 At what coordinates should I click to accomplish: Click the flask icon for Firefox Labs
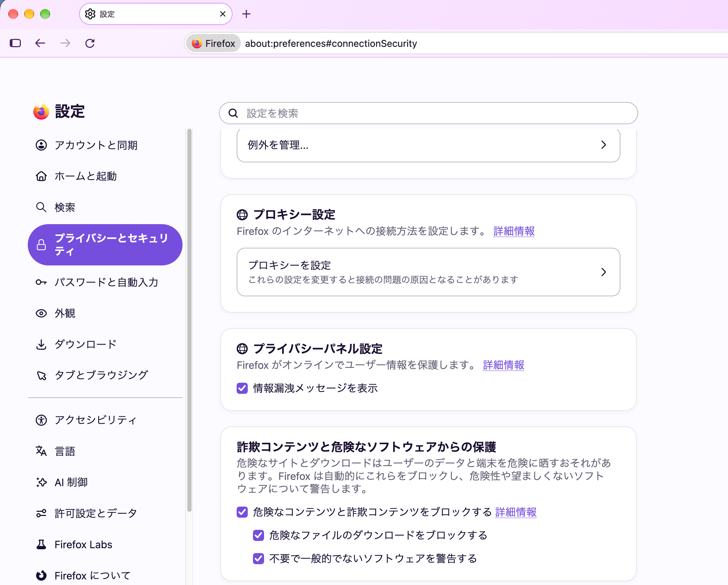coord(41,544)
